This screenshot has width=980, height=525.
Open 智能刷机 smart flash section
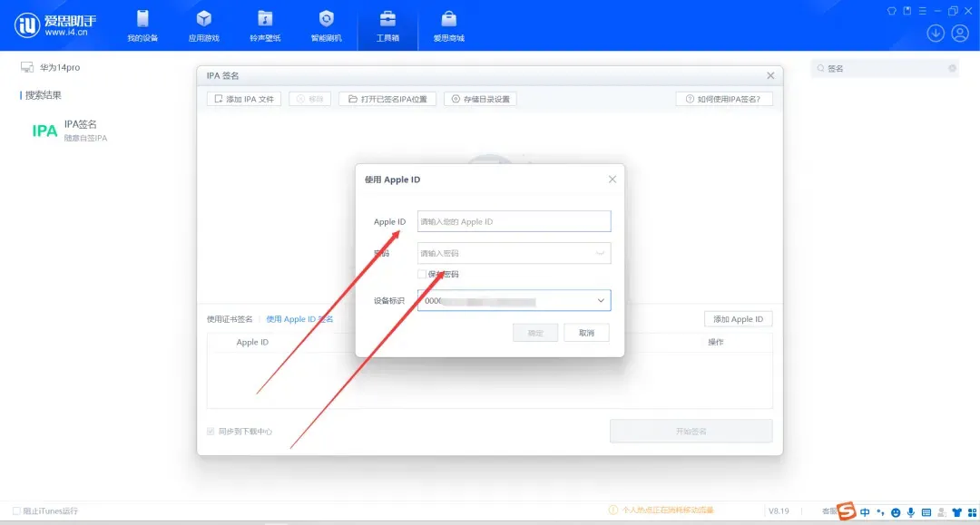[327, 25]
